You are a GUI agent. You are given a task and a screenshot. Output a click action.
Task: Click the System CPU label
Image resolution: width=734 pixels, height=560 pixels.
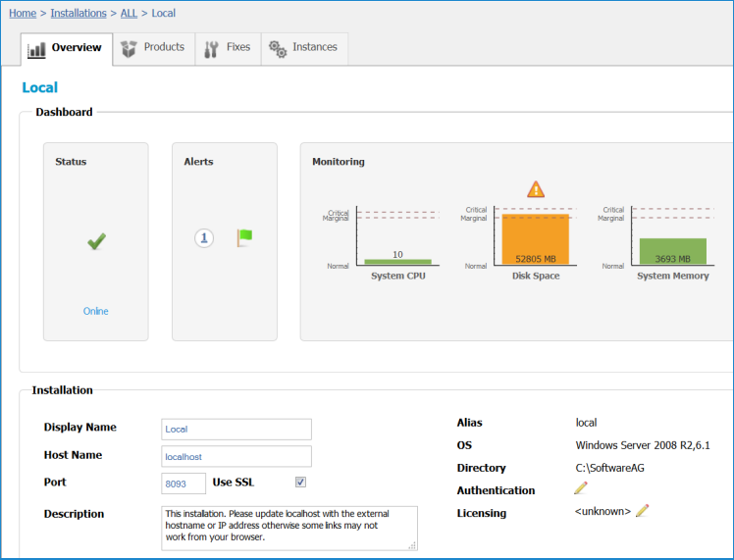[398, 276]
